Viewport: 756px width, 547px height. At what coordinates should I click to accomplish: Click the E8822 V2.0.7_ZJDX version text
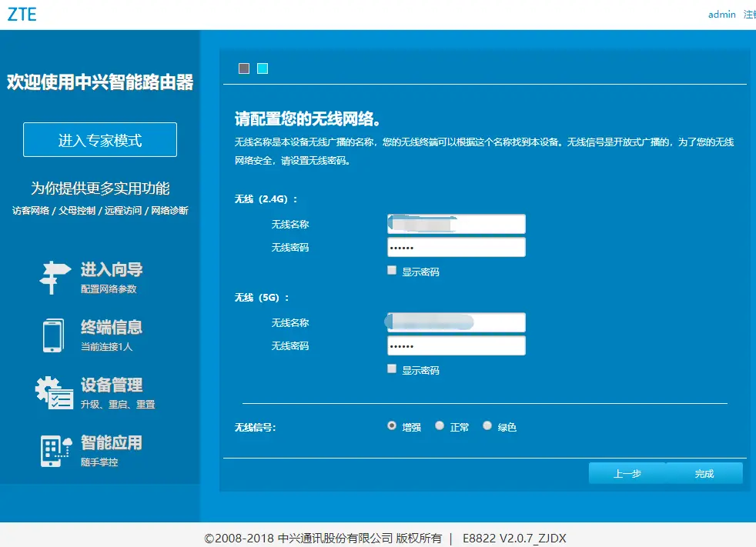[x=514, y=538]
